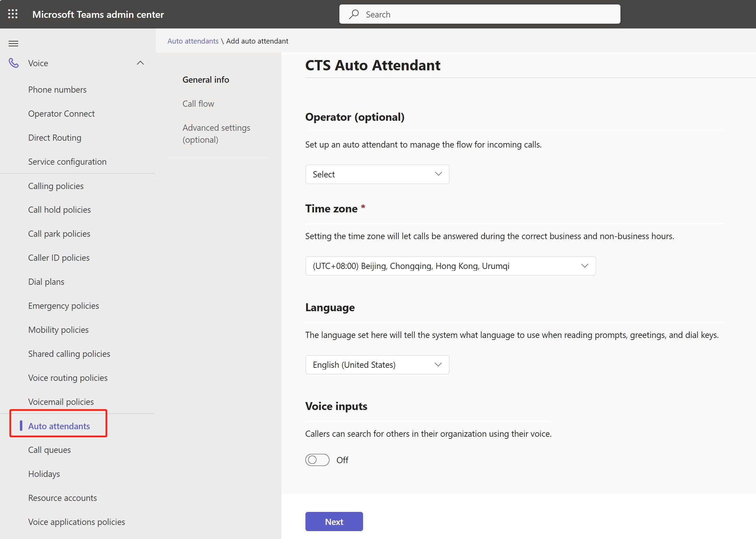Click the Microsoft Teams admin center title

(x=98, y=14)
